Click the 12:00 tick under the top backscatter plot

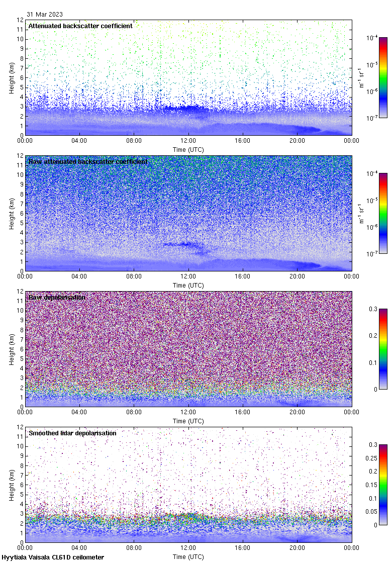(x=188, y=141)
